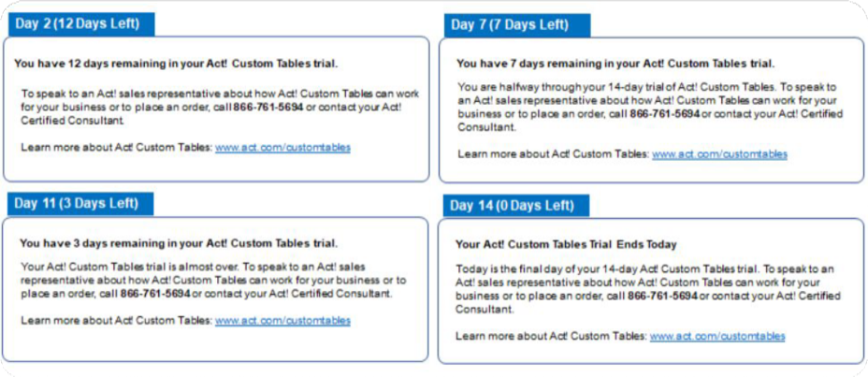Viewport: 868px width, 377px height.
Task: Click the Trial Ends Today heading
Action: point(566,244)
